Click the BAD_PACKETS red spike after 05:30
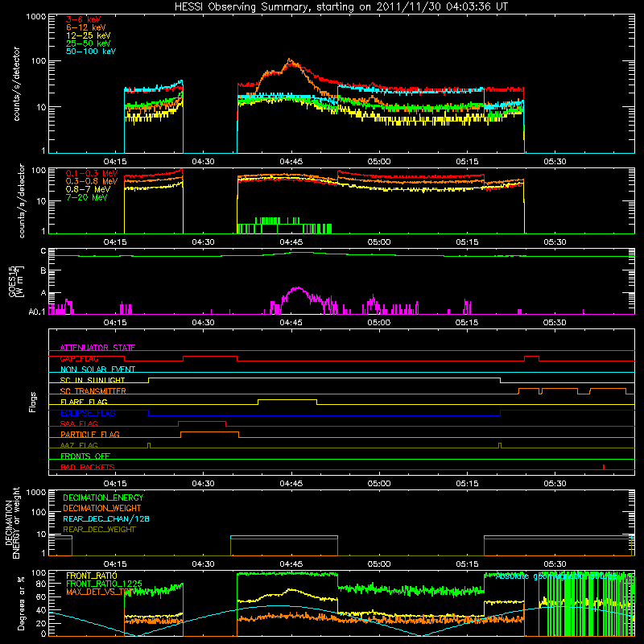This screenshot has height=644, width=644. 603,467
